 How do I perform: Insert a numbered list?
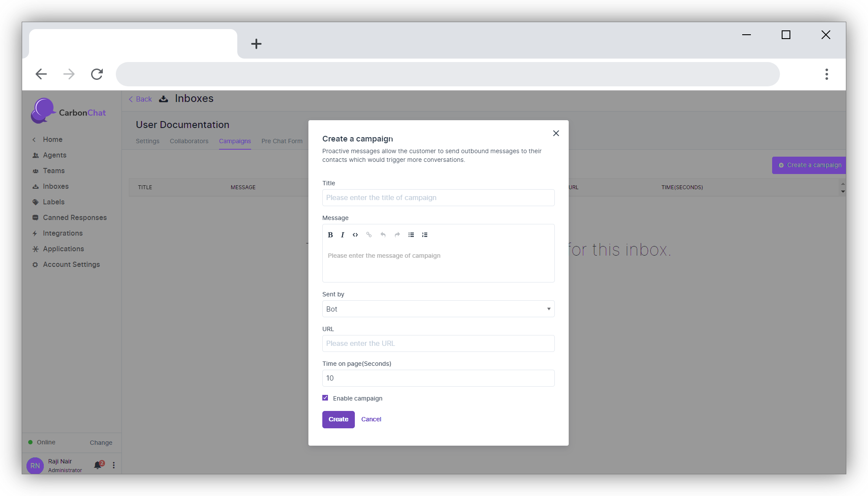pos(425,235)
